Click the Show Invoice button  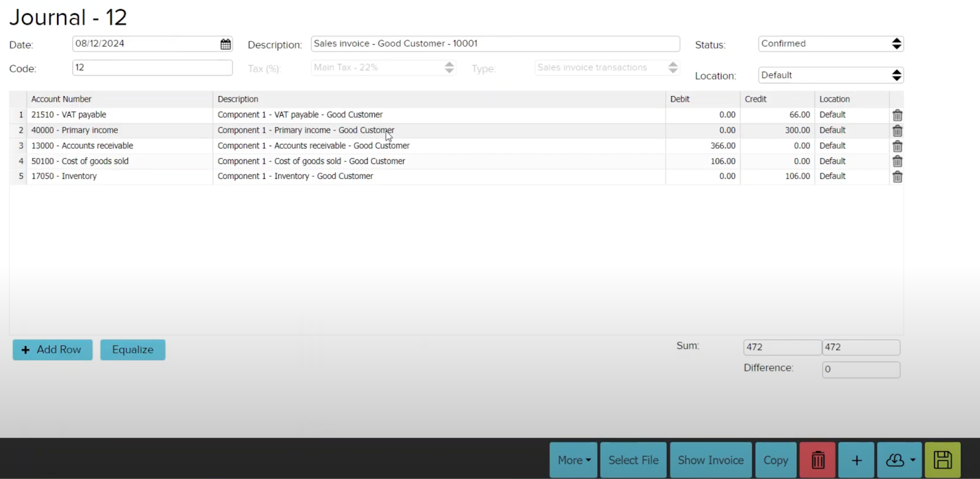(710, 460)
